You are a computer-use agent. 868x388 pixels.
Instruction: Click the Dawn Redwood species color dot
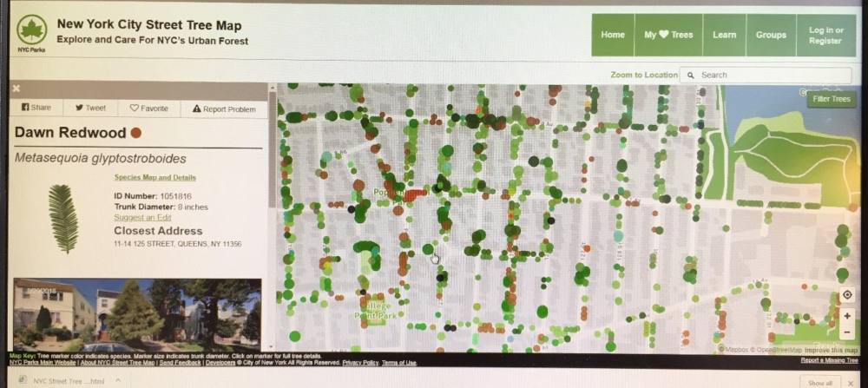(136, 133)
